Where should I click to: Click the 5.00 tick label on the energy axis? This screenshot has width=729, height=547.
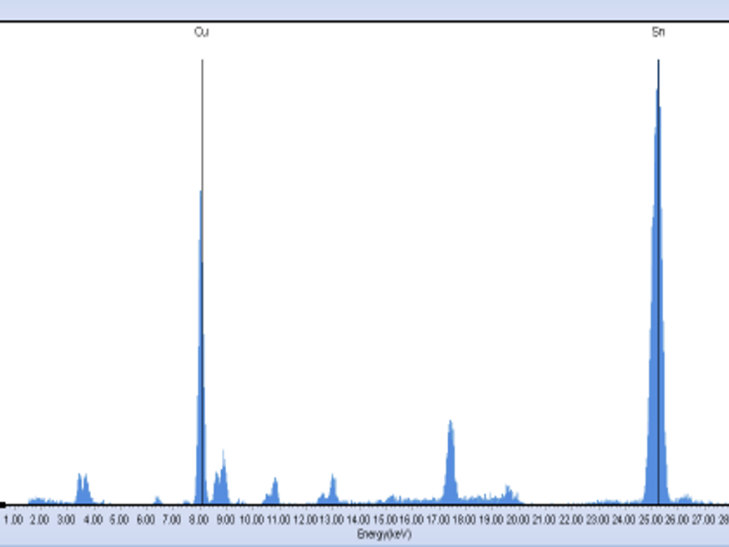[119, 520]
